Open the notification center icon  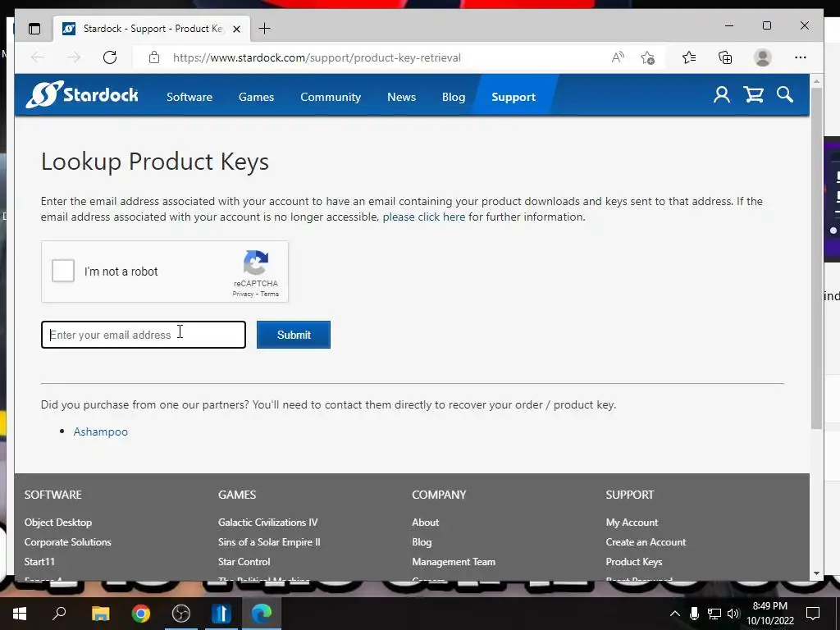[813, 614]
